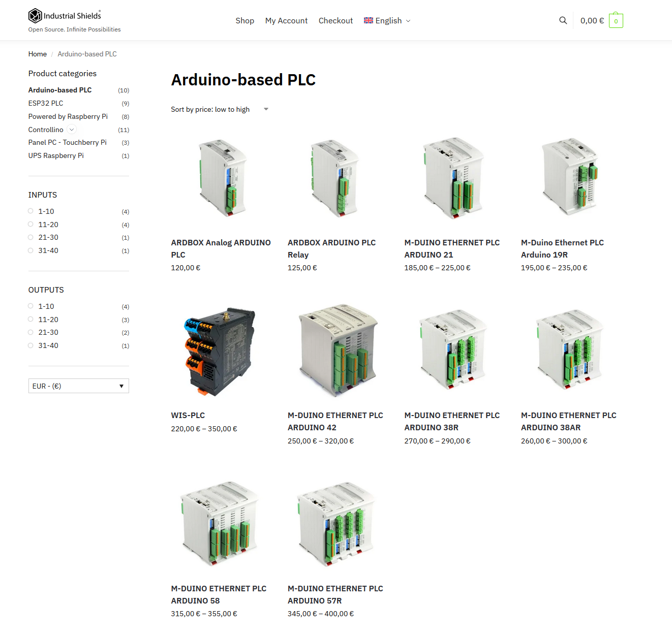Screen dimensions: 672x635
Task: Open the Sort by price dropdown
Action: point(220,109)
